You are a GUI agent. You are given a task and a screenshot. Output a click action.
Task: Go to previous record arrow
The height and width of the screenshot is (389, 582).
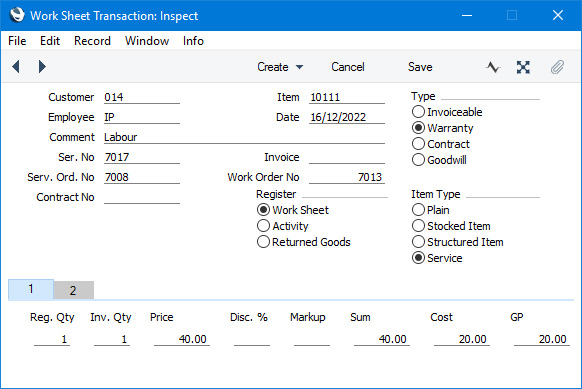[x=16, y=67]
